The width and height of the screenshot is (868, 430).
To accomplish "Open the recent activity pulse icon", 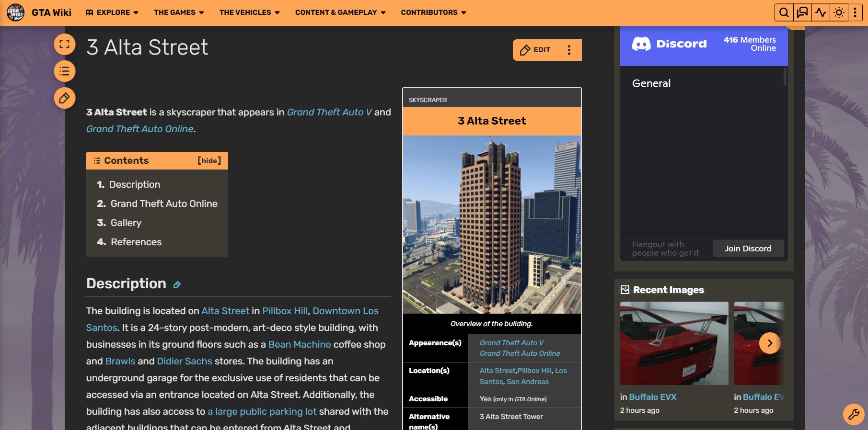I will click(x=821, y=12).
